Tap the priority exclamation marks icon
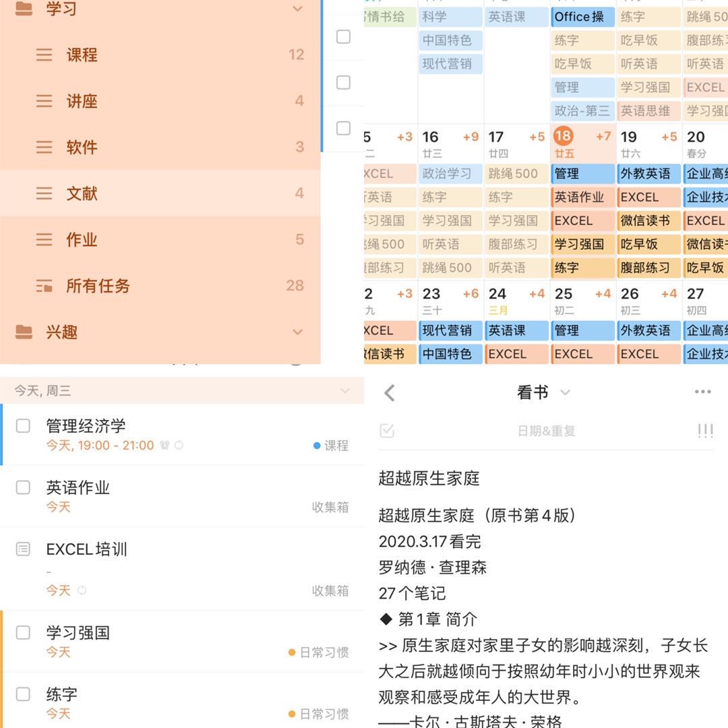The height and width of the screenshot is (728, 728). click(x=705, y=431)
